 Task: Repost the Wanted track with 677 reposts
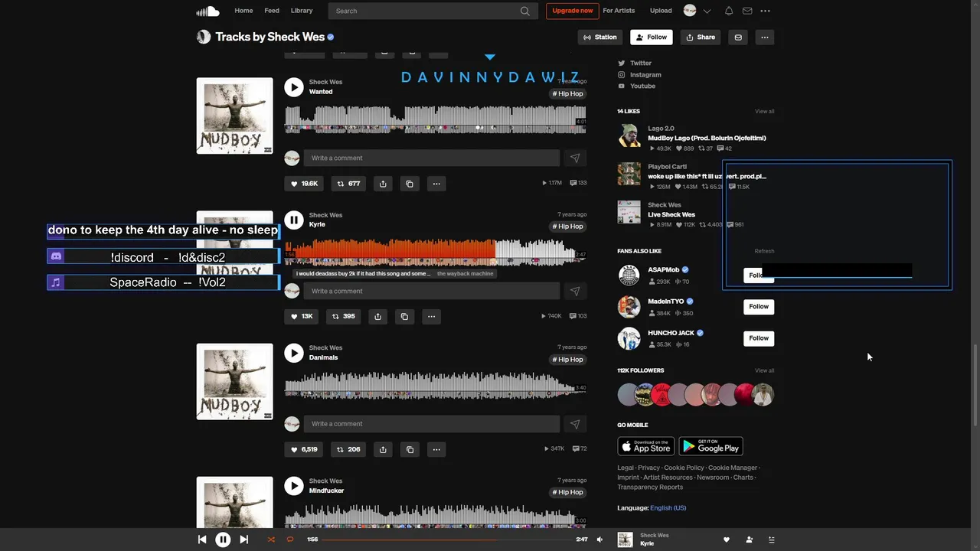point(348,184)
